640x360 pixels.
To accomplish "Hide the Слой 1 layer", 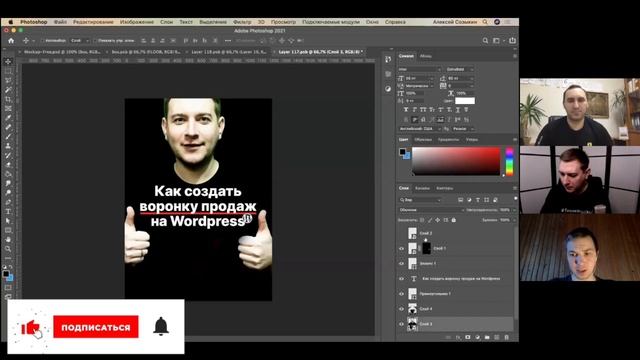I will point(401,248).
